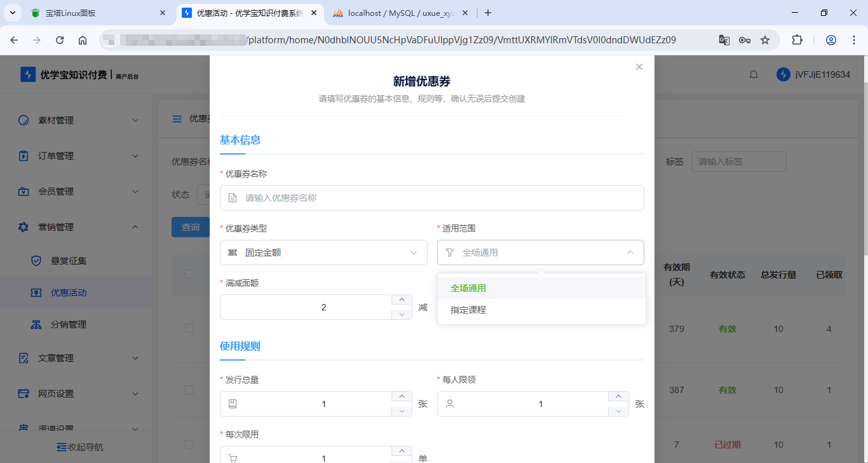The height and width of the screenshot is (463, 868).
Task: Click the translate page icon in address bar
Action: tap(724, 39)
